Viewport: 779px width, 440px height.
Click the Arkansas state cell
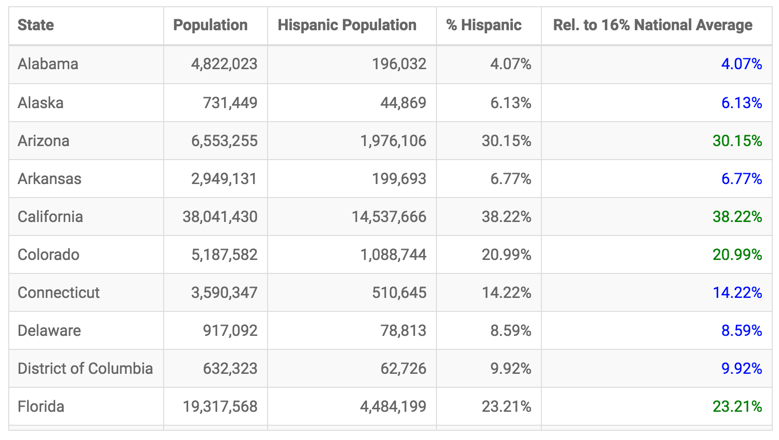pos(49,179)
